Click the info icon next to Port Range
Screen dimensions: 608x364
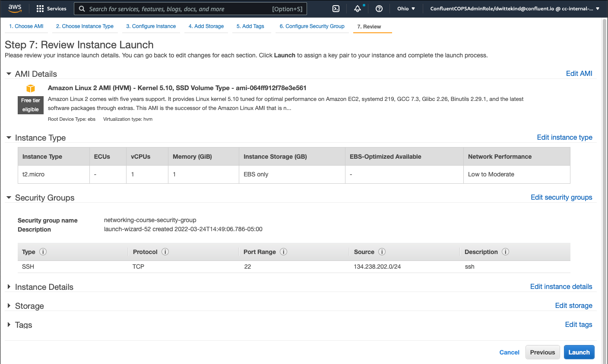tap(283, 252)
